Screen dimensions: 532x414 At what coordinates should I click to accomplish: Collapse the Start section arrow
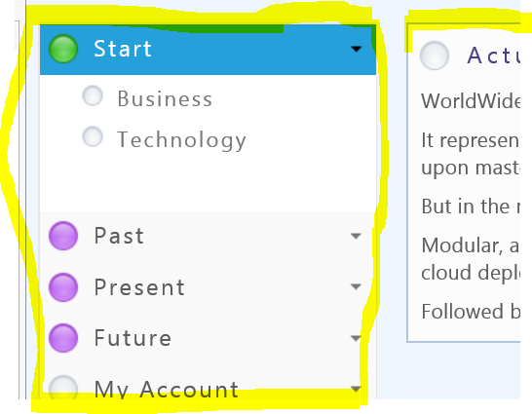point(357,49)
